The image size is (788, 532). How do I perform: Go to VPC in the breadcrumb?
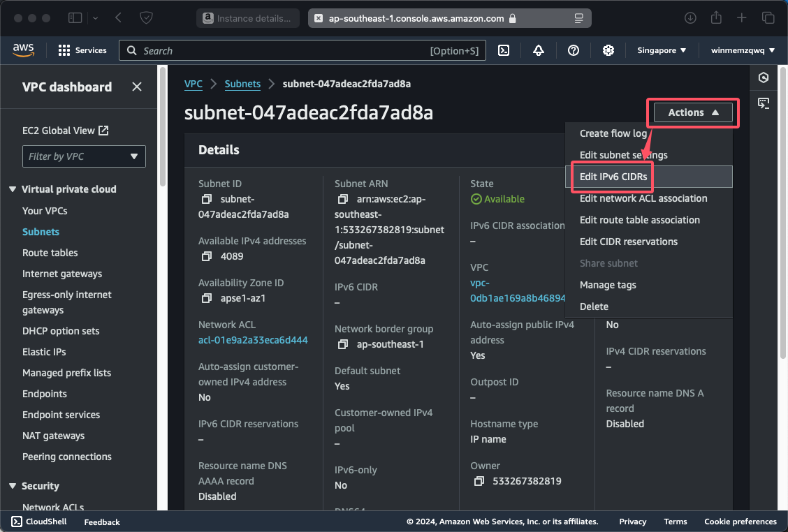click(x=194, y=84)
